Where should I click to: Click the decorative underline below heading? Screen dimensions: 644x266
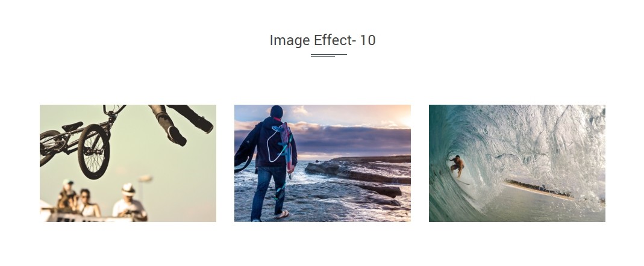coord(328,55)
